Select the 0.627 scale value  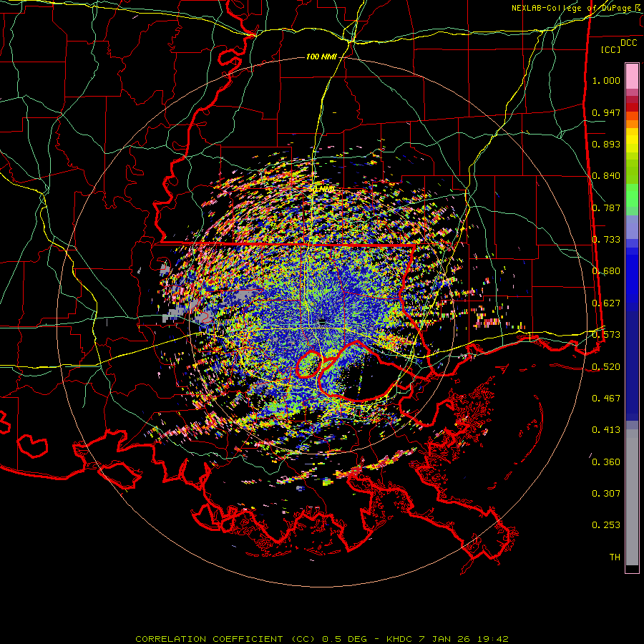(606, 303)
